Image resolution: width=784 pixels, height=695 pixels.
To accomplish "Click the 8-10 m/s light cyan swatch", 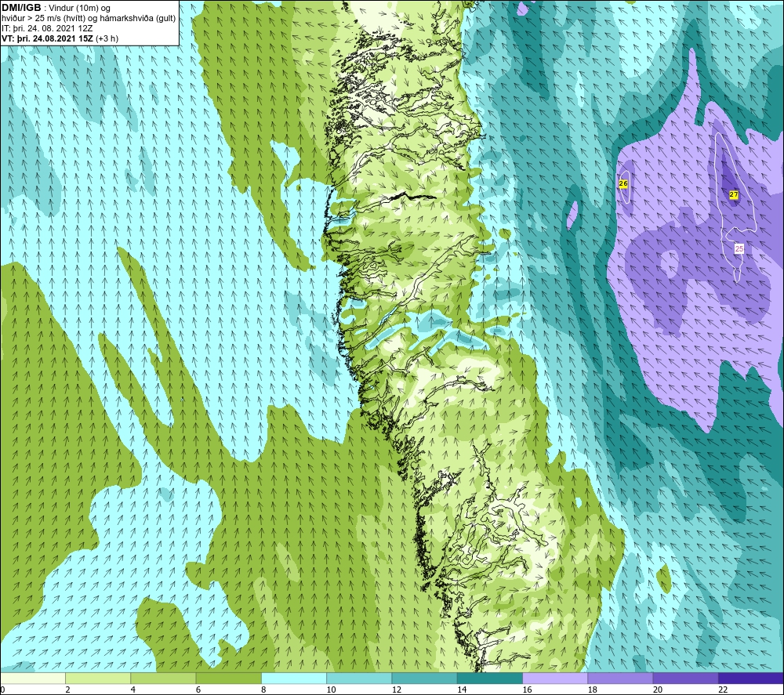I will [x=294, y=678].
